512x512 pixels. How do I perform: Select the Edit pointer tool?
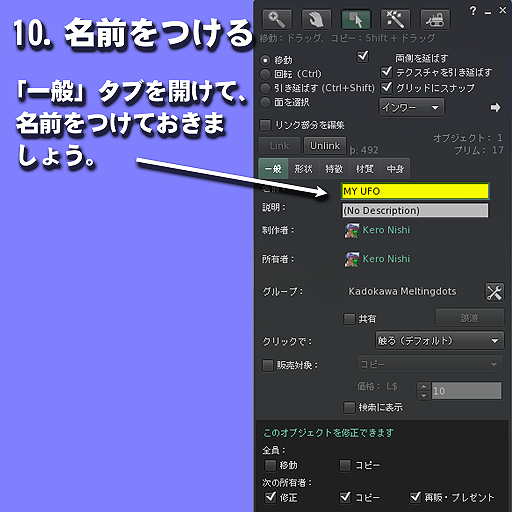356,20
